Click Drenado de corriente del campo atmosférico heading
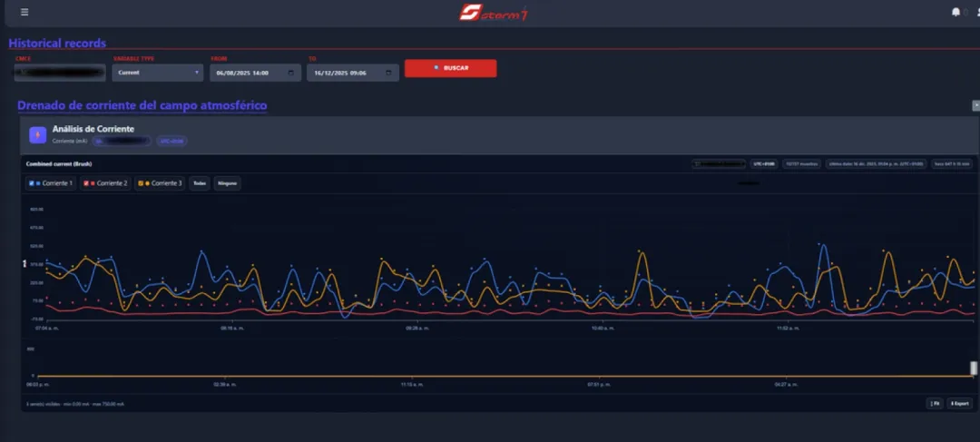 (x=142, y=105)
